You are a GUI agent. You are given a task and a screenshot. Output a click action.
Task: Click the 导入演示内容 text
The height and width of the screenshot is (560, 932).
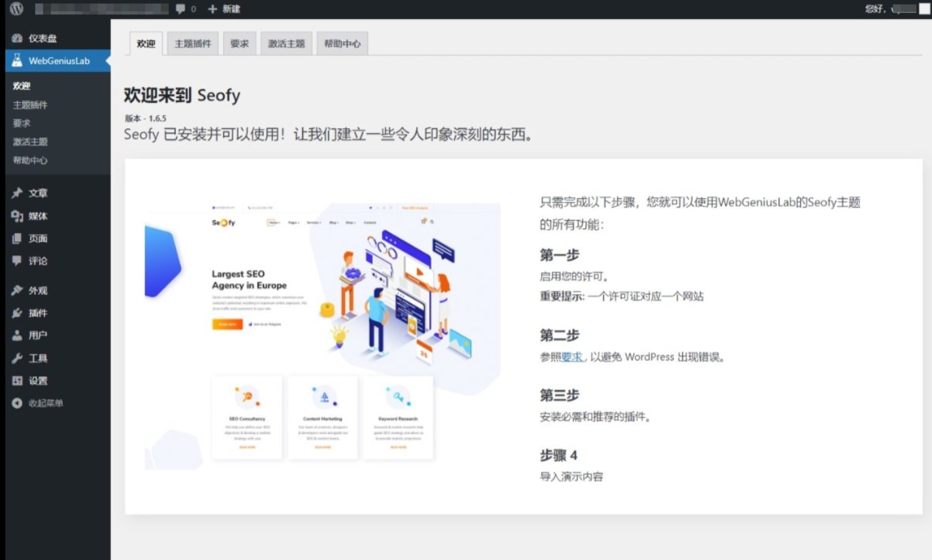coord(571,477)
